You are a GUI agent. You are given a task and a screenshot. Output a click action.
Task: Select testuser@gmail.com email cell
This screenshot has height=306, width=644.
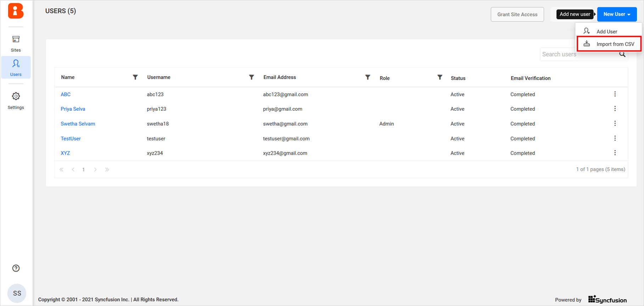(286, 139)
